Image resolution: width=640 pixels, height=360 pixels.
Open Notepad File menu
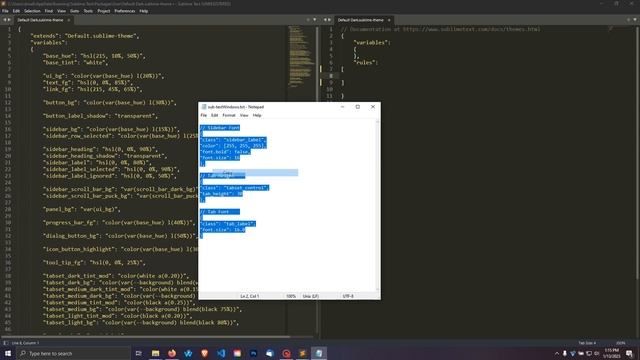(204, 116)
